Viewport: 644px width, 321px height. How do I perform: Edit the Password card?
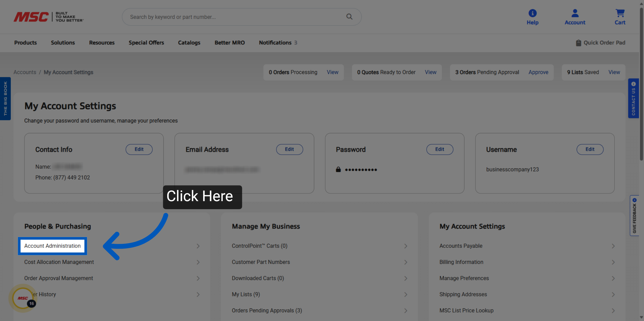pos(440,149)
